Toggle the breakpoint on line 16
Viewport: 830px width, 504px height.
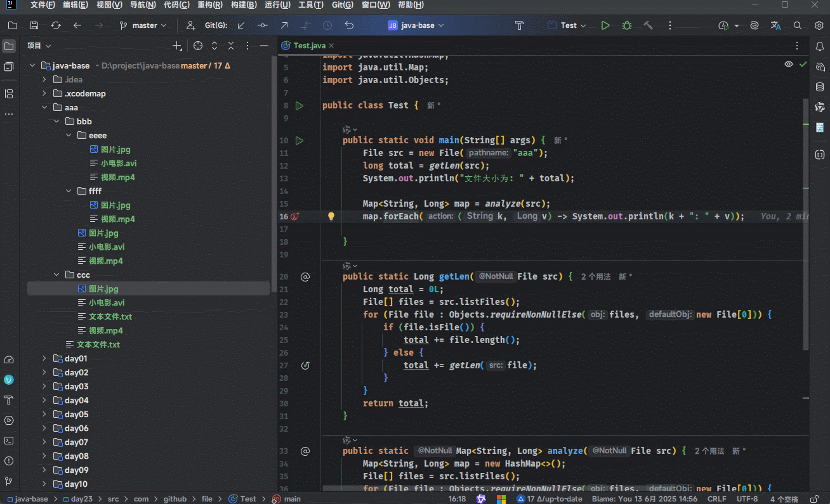pyautogui.click(x=294, y=216)
